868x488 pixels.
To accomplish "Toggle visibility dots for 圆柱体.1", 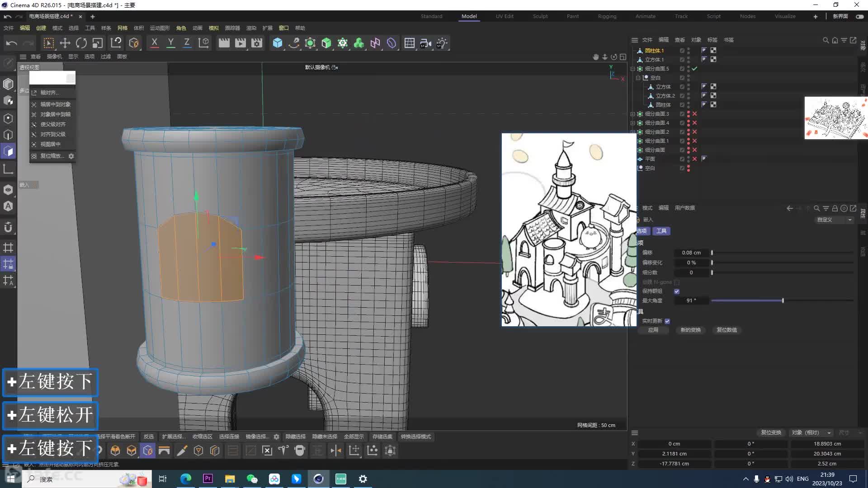I will click(x=689, y=51).
